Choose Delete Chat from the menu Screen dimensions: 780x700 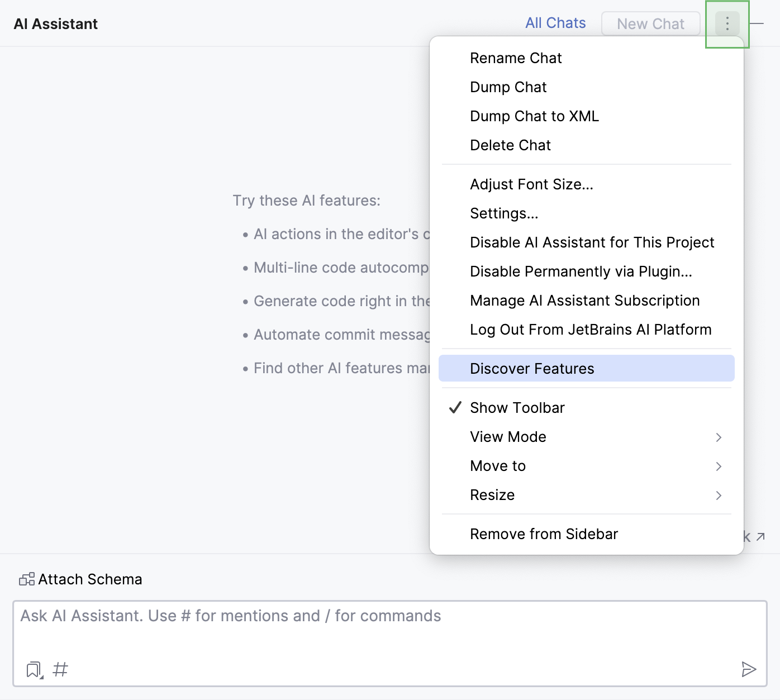coord(587,145)
